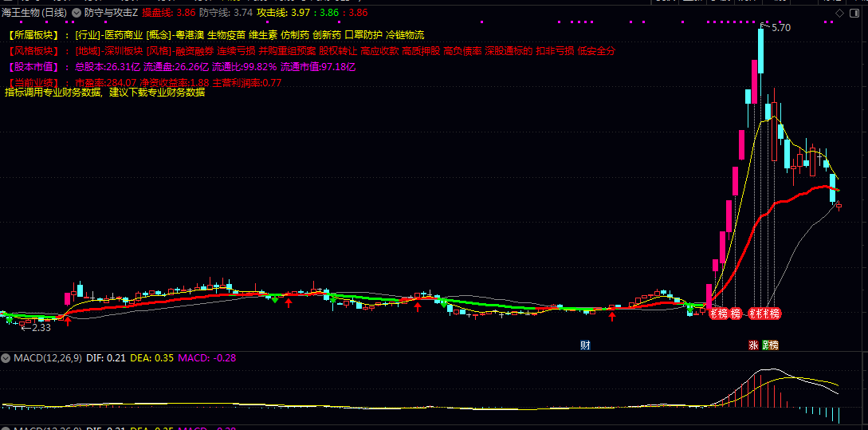Screen dimensions: 868x430
Task: Click the brown 榜 marker beside 跌
Action: coord(773,345)
